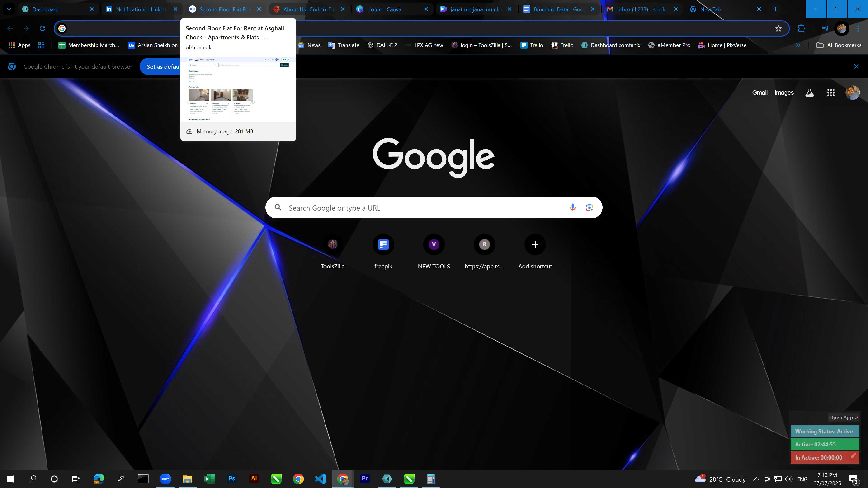The width and height of the screenshot is (868, 488).
Task: Open the volume control in system tray
Action: tap(788, 479)
